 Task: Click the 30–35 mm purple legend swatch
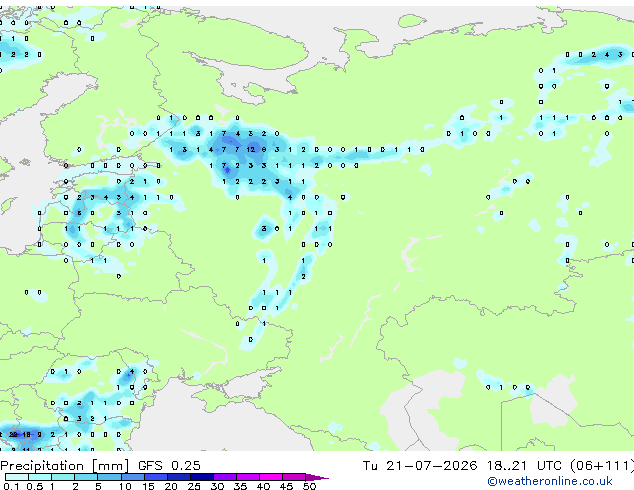[225, 477]
